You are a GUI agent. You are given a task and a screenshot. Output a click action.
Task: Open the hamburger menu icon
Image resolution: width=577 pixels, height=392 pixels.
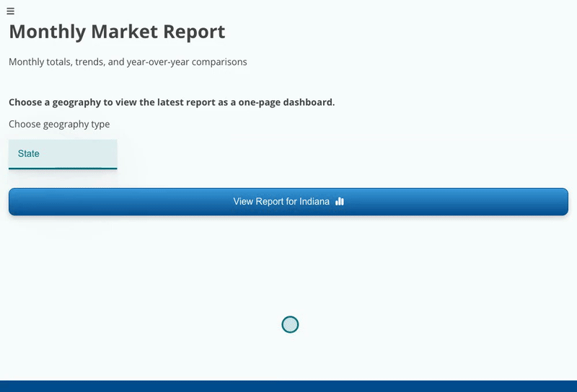tap(10, 12)
